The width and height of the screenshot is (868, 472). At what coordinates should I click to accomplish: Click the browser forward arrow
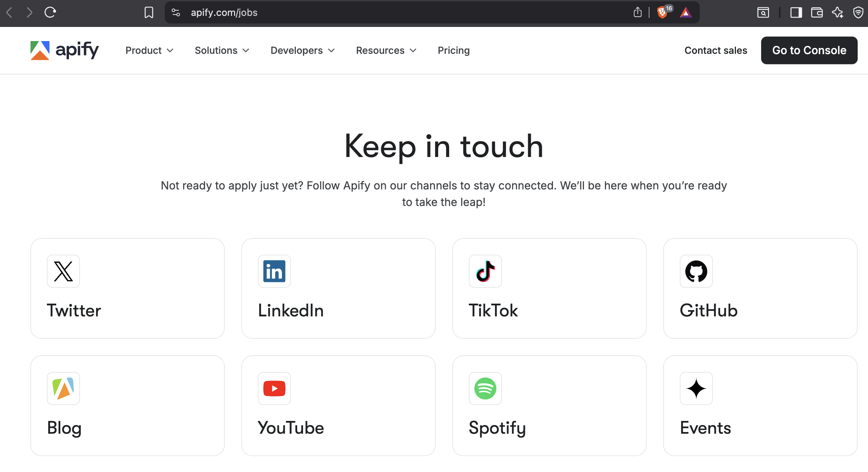tap(29, 13)
